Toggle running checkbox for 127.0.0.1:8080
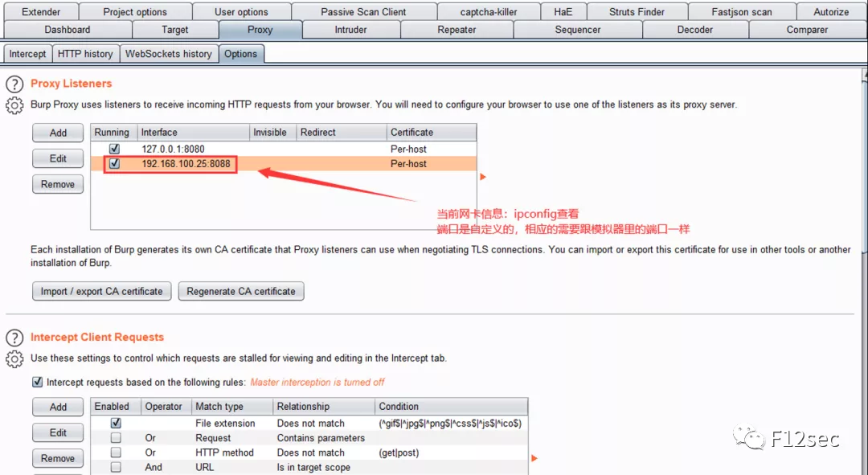This screenshot has width=868, height=475. (115, 149)
